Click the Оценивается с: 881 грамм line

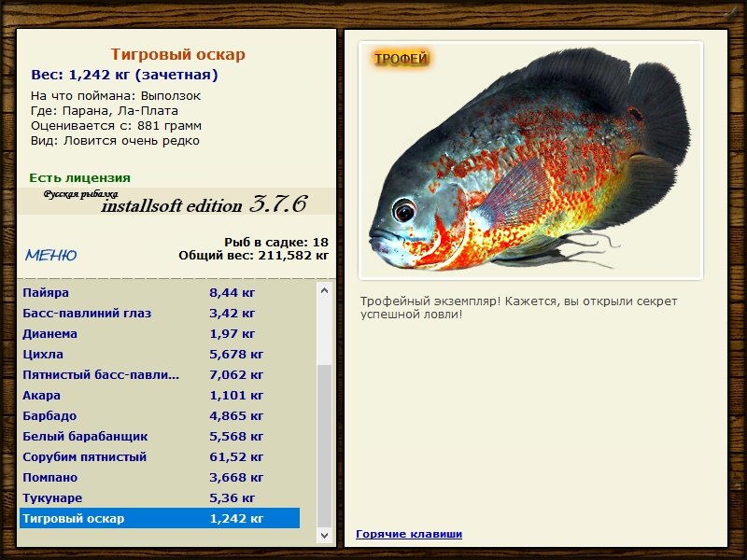116,126
